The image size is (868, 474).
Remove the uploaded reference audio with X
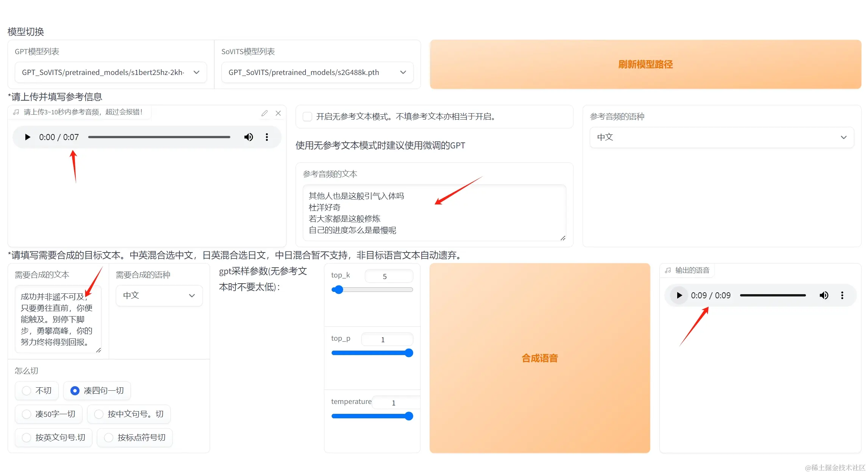click(x=278, y=113)
